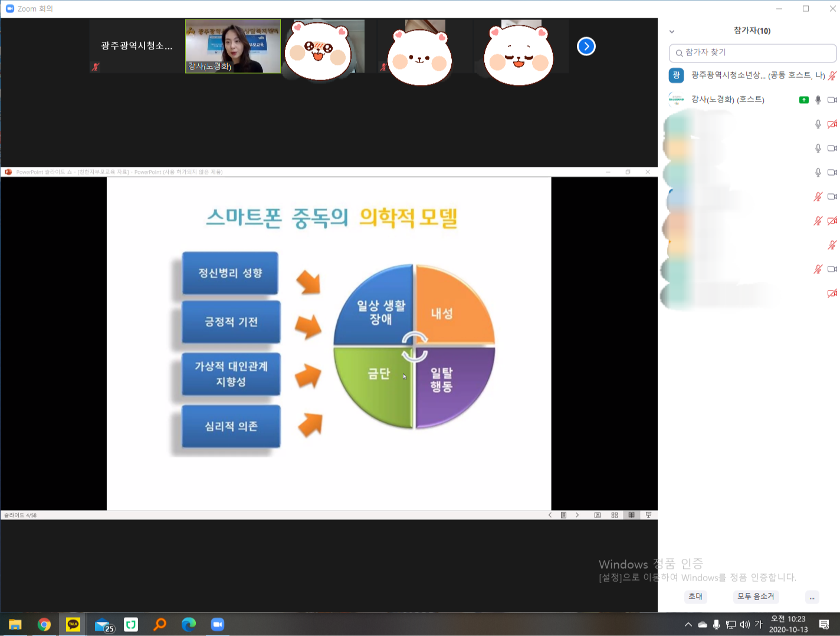840x636 pixels.
Task: Go to the next slide with the arrow
Action: point(577,515)
